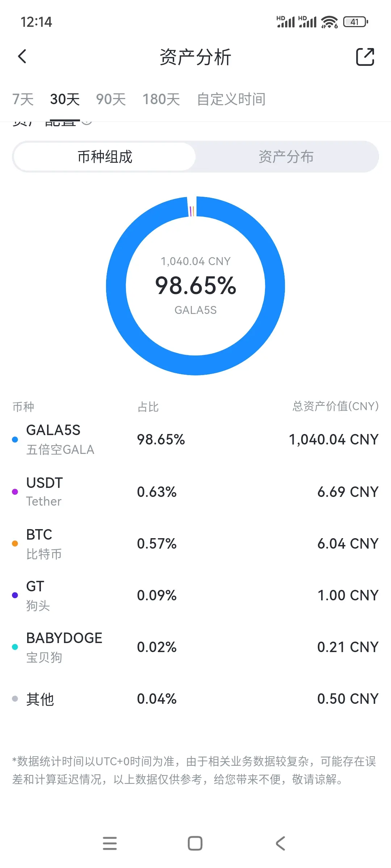Switch to the 180天 time range

point(161,99)
